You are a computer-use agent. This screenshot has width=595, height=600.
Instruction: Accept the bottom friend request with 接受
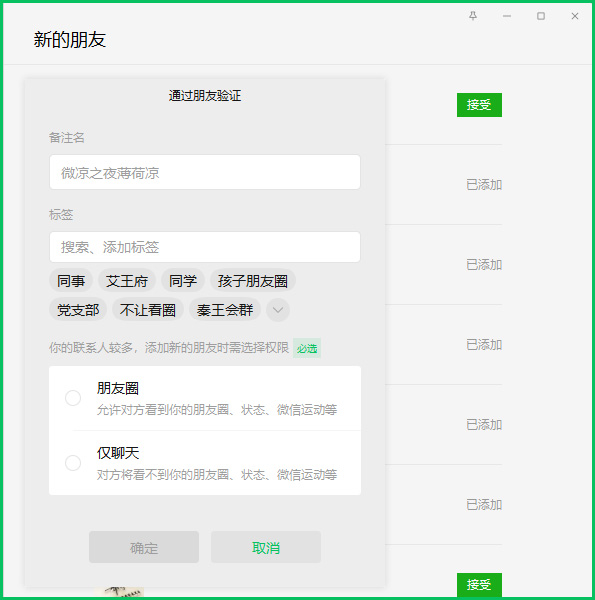coord(479,584)
